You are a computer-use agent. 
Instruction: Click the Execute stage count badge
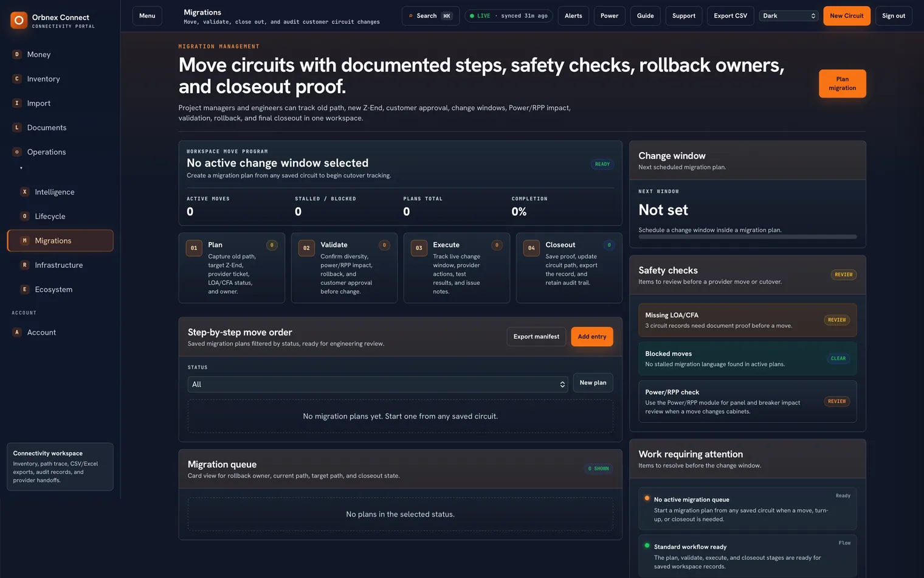(497, 245)
